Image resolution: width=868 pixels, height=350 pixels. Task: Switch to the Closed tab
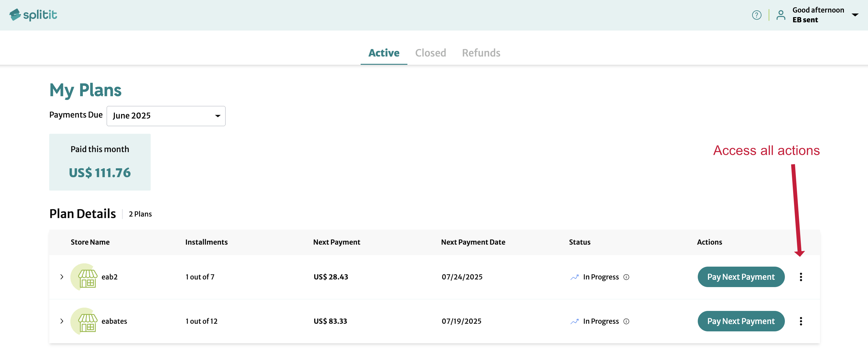coord(430,53)
